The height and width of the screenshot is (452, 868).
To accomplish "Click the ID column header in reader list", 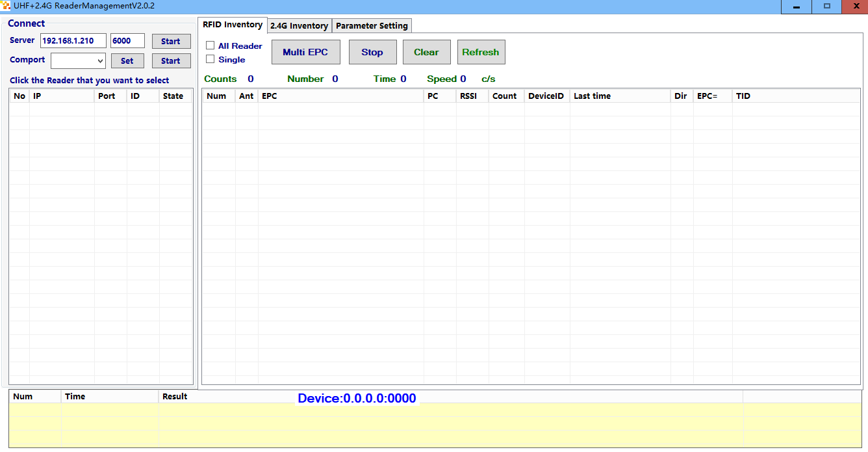I will point(143,96).
